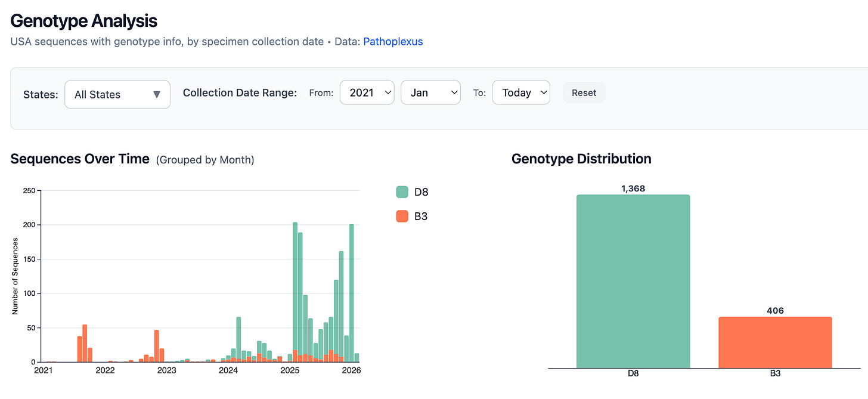
Task: Click the D8 bar spike in early 2024
Action: tap(238, 338)
